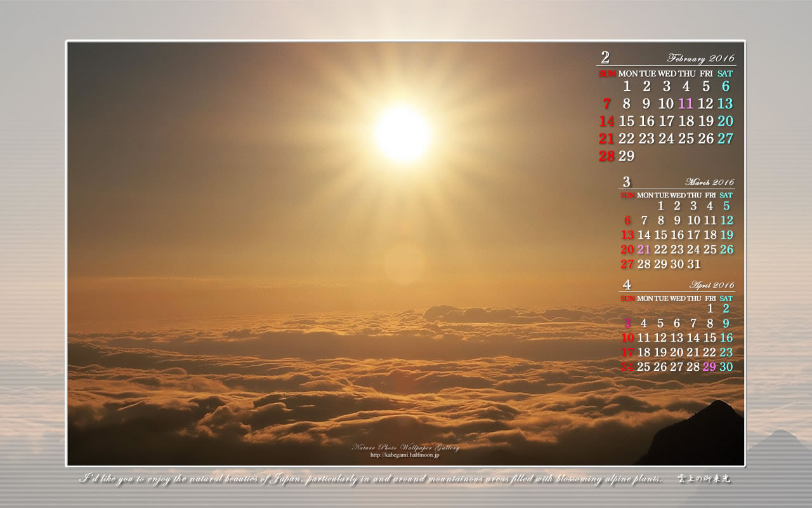Click March 31 in the THU column

[693, 264]
